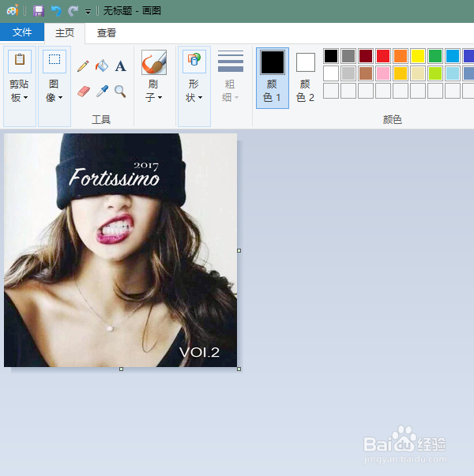Click the canvas bottom-right corner handle
This screenshot has width=474, height=476.
tap(239, 369)
